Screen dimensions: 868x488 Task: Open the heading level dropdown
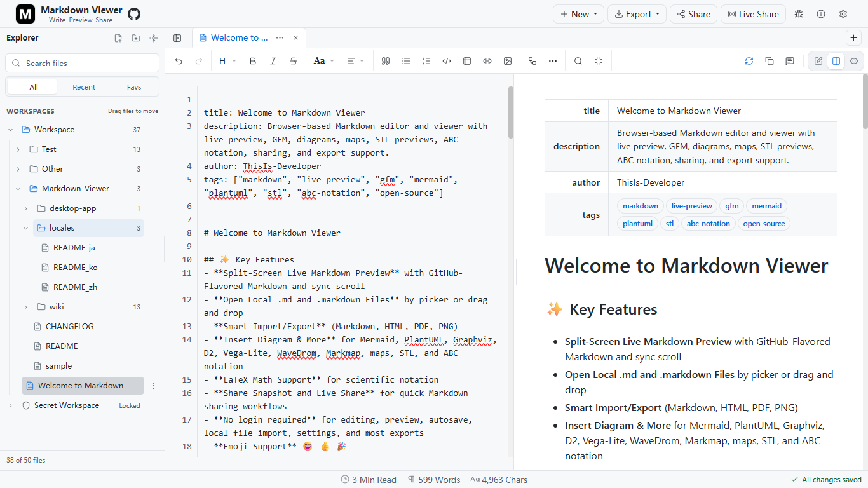pyautogui.click(x=227, y=61)
